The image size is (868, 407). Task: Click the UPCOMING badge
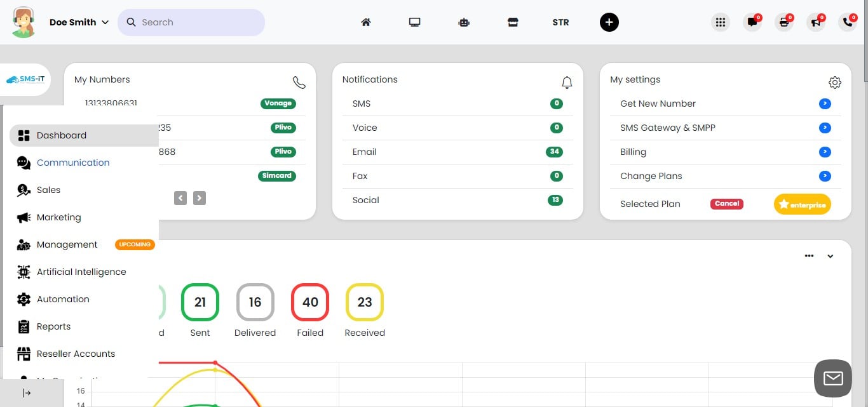click(135, 244)
